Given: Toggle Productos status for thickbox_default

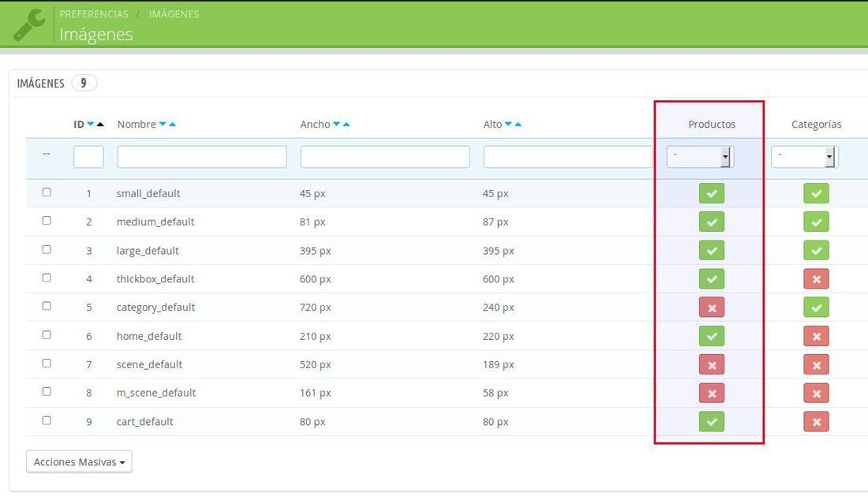Looking at the screenshot, I should [x=711, y=278].
